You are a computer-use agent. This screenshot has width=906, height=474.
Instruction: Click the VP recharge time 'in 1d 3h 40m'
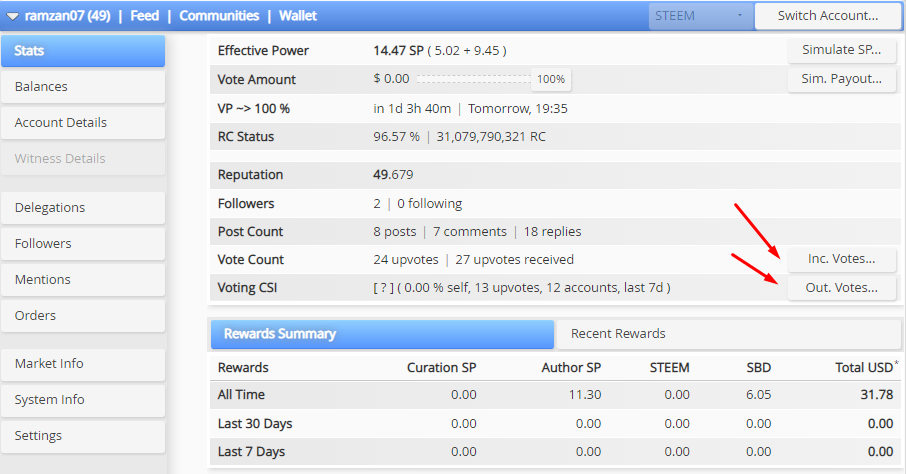[412, 109]
